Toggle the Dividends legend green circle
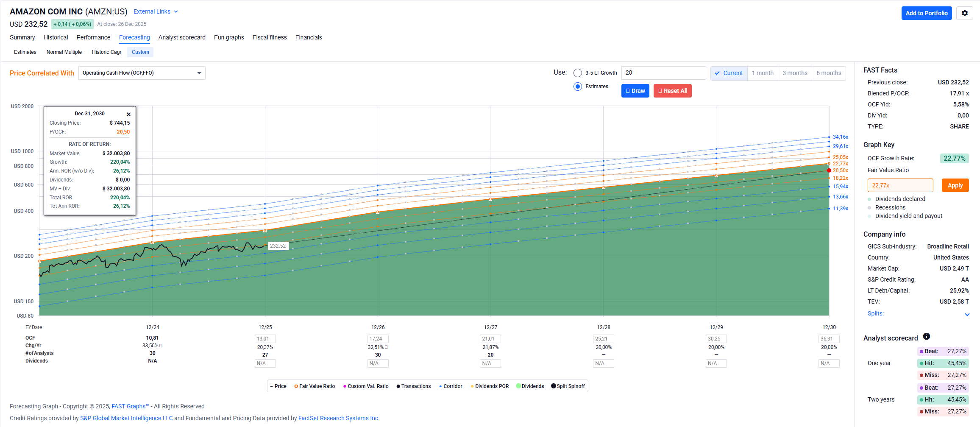This screenshot has width=980, height=427. (x=518, y=386)
